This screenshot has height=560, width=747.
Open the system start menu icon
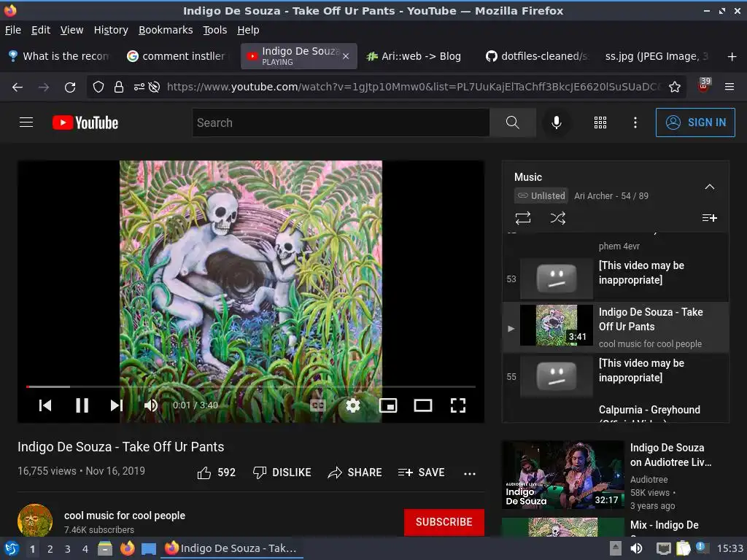12,548
